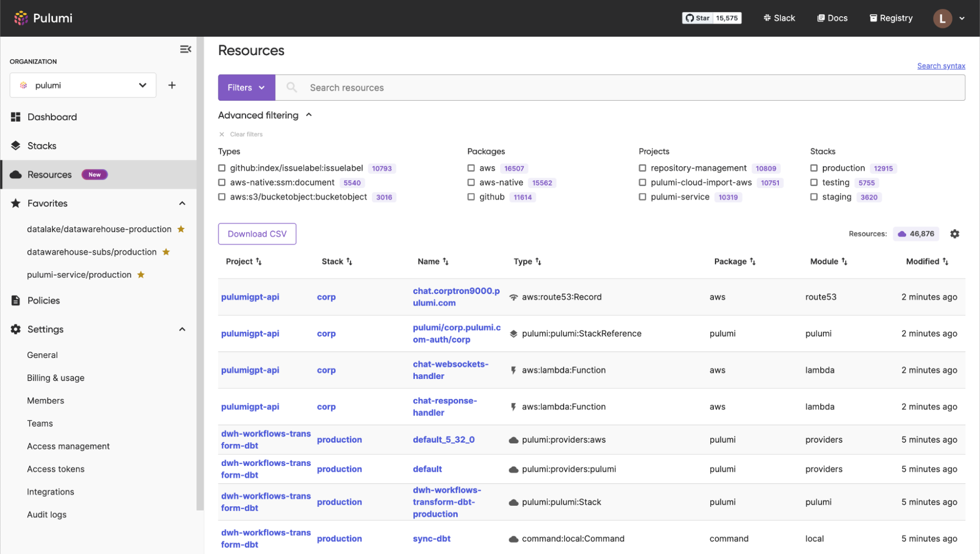Viewport: 980px width, 554px height.
Task: Collapse the sidebar using the hamburger icon
Action: coord(185,49)
